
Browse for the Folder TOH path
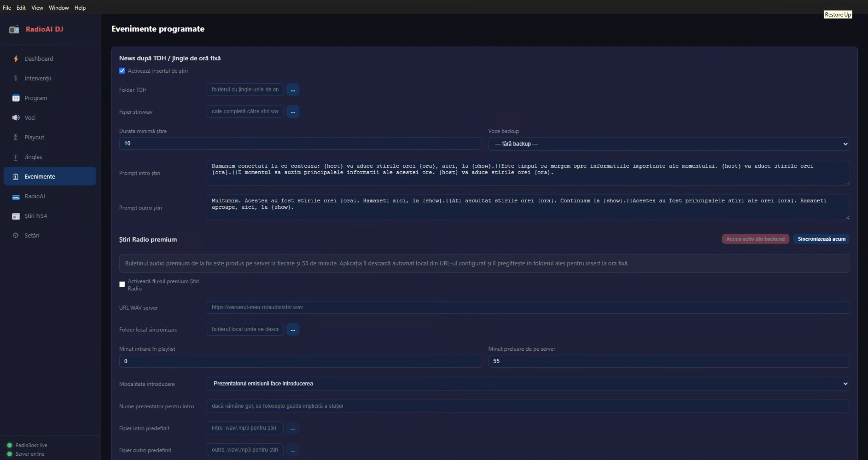click(x=293, y=89)
